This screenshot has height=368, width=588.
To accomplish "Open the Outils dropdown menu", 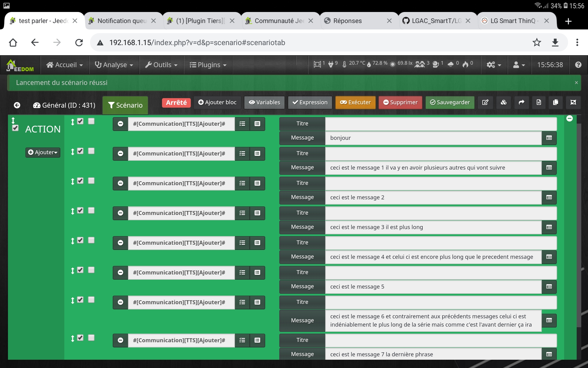I will (x=161, y=65).
